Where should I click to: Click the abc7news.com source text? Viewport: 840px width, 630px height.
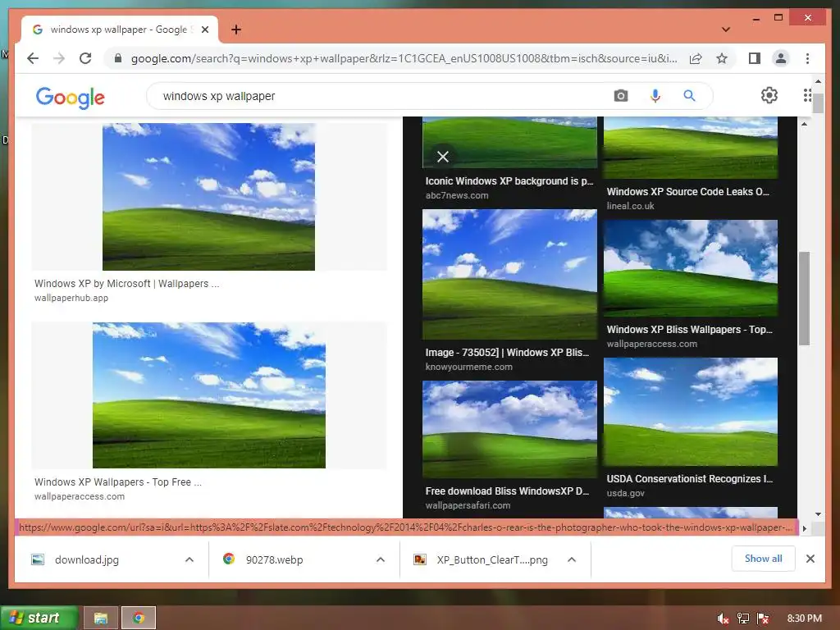click(457, 195)
